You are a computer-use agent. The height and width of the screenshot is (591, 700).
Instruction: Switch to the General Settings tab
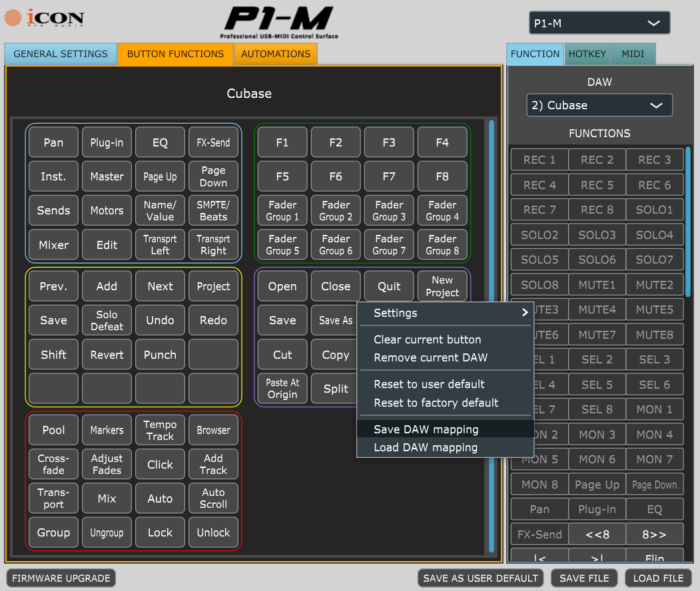pos(61,54)
